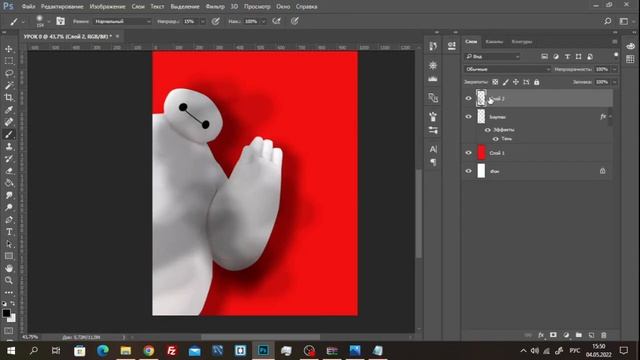Open FileZilla from the taskbar

pos(171,351)
